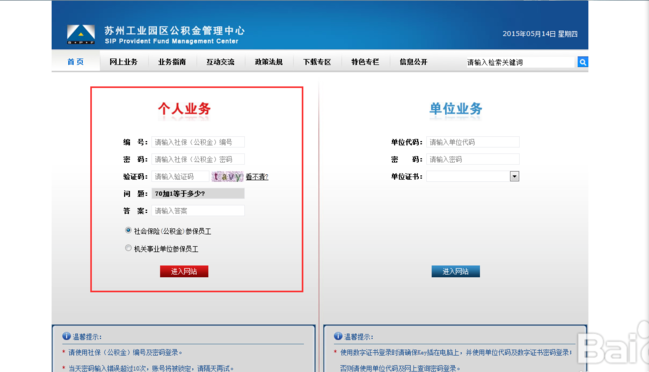Image resolution: width=649 pixels, height=372 pixels.
Task: Focus the unit 密码 input field
Action: click(x=473, y=159)
